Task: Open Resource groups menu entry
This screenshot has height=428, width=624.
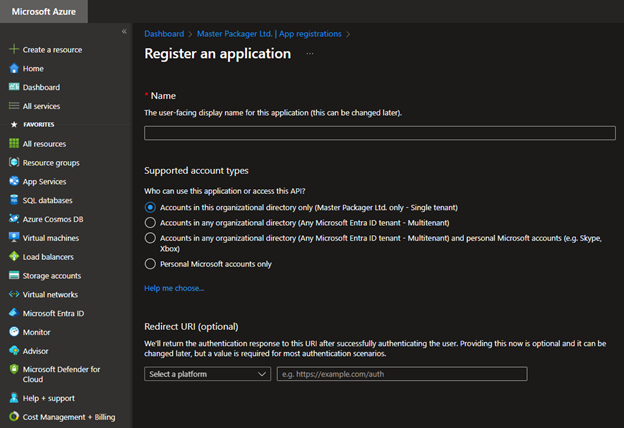Action: coord(51,163)
